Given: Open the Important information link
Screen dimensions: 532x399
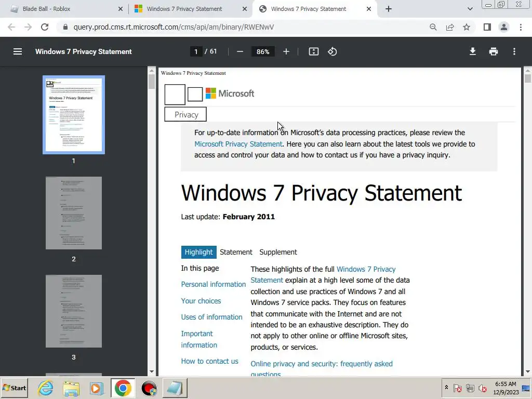Looking at the screenshot, I should click(x=199, y=339).
